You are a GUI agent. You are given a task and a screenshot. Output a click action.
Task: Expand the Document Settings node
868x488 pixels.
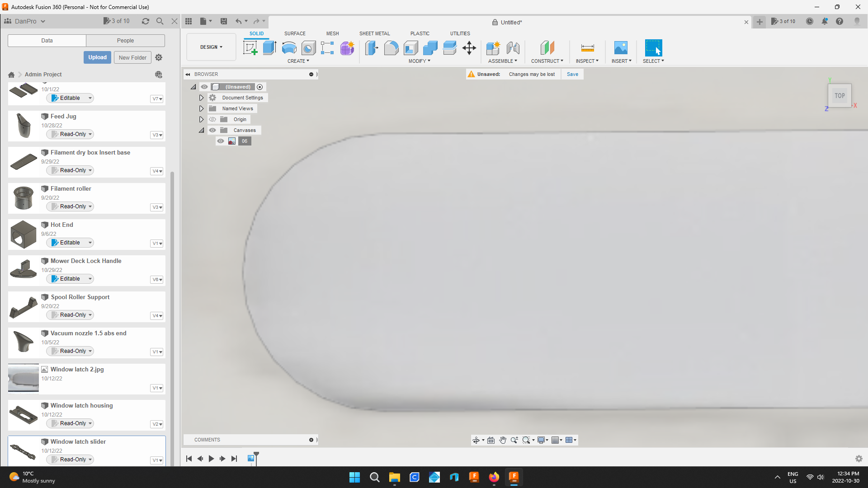tap(201, 98)
